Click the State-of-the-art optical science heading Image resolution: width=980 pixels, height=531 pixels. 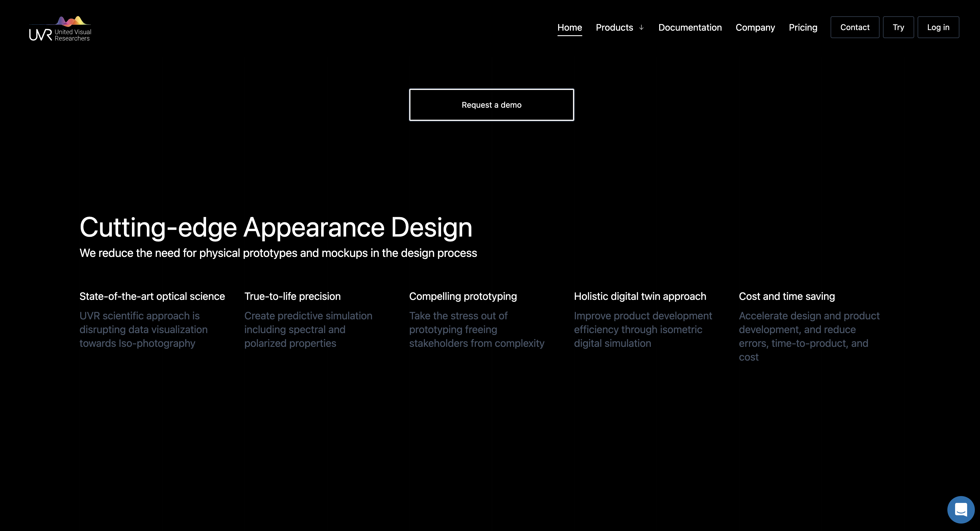pos(152,296)
